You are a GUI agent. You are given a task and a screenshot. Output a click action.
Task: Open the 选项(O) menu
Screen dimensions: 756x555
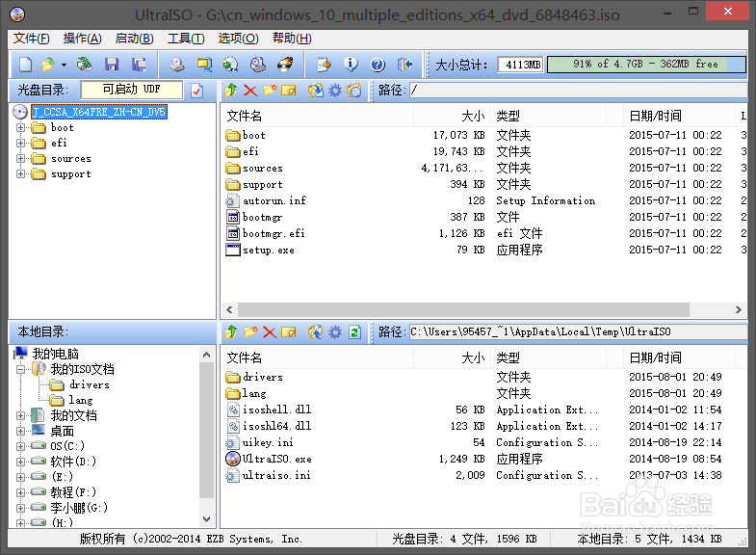coord(238,39)
